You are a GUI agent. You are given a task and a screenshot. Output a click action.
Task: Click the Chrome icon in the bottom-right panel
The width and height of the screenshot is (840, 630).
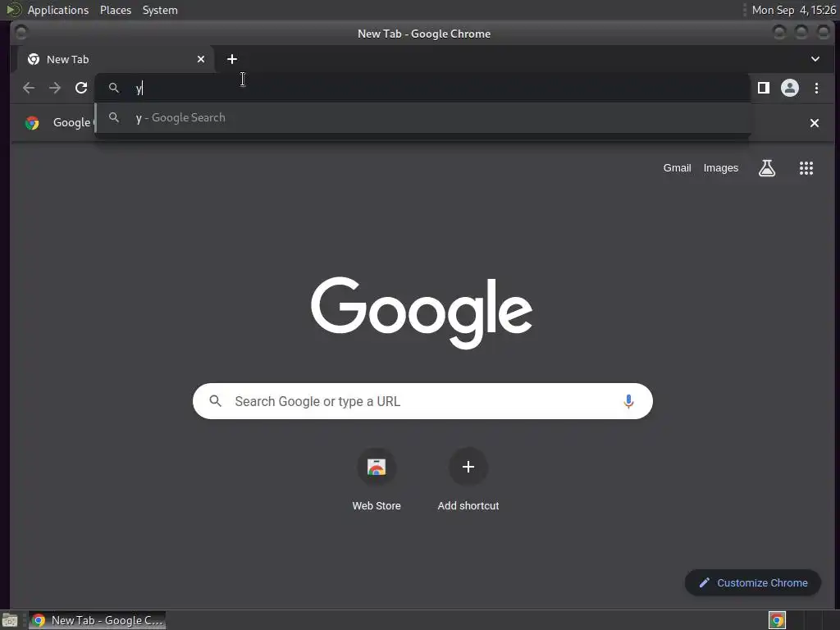click(777, 620)
